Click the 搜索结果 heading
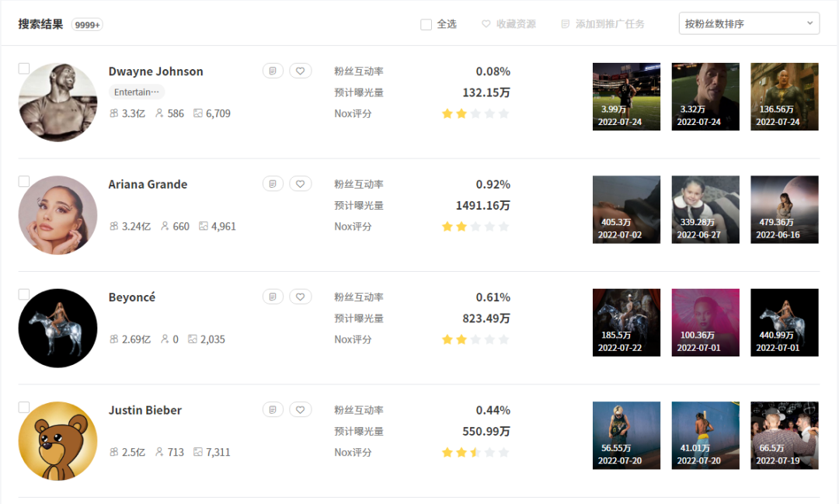This screenshot has width=839, height=504. pos(40,24)
